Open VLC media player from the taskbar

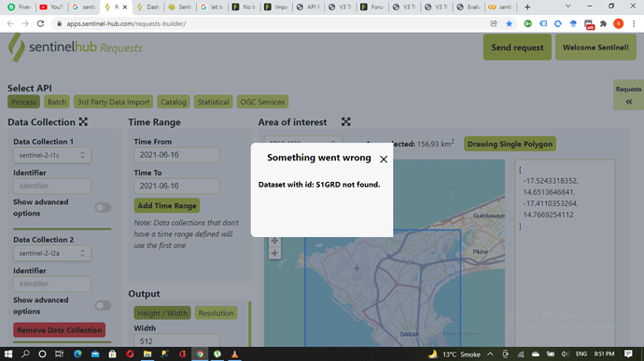234,354
